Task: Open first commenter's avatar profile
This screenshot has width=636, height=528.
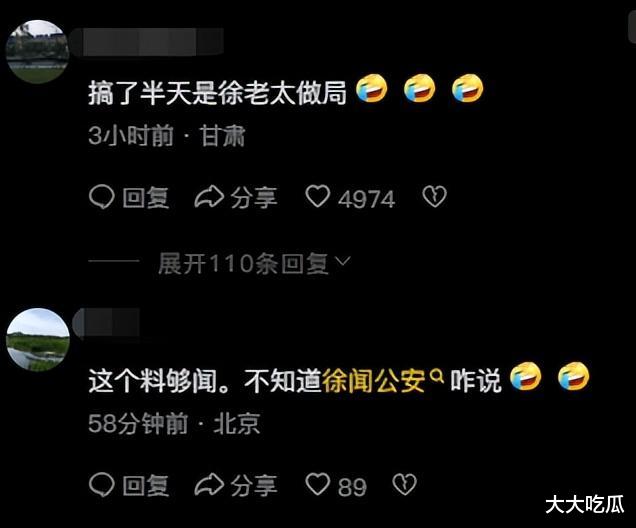Action: [37, 52]
